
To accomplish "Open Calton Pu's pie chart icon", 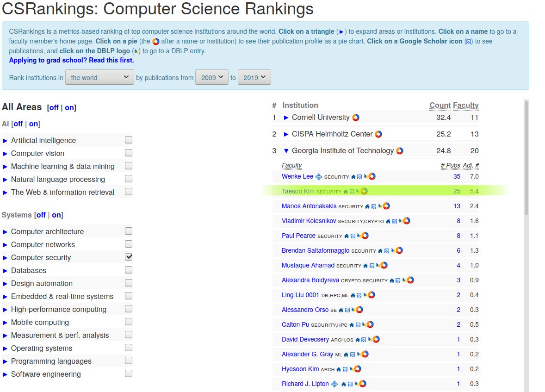I will (x=370, y=324).
